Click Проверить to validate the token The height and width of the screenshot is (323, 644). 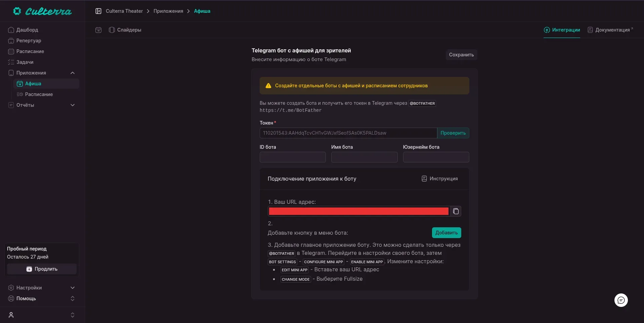click(x=453, y=133)
